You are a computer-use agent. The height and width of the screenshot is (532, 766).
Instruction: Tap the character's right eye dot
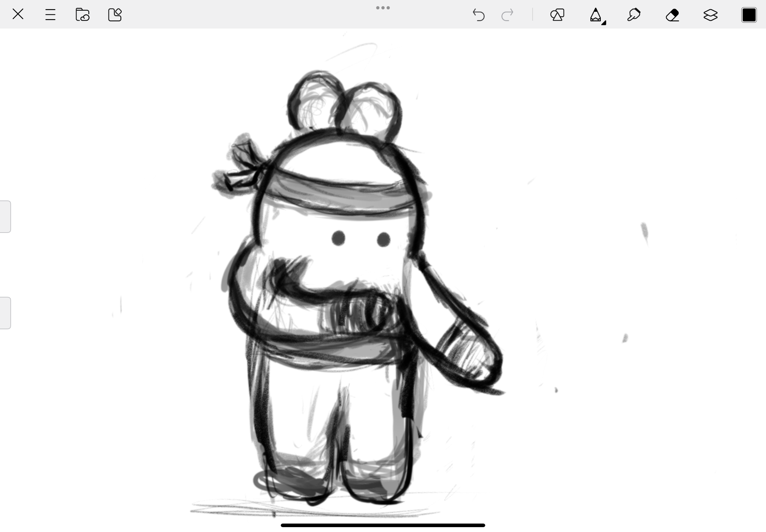point(384,240)
